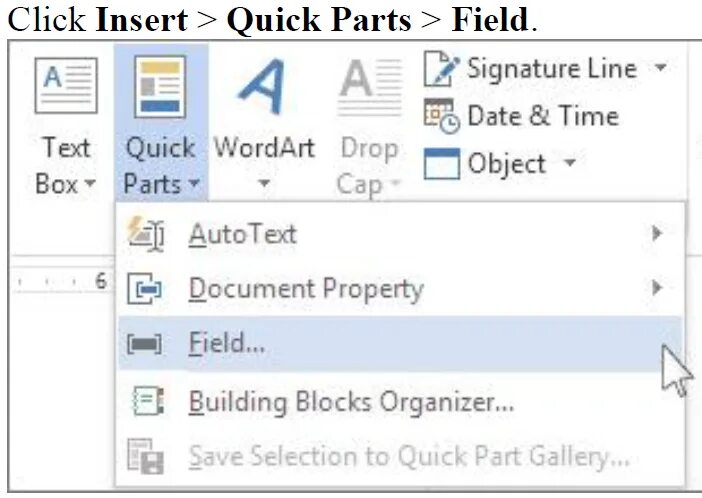Expand the AutoText submenu arrow
The image size is (702, 498).
click(657, 234)
